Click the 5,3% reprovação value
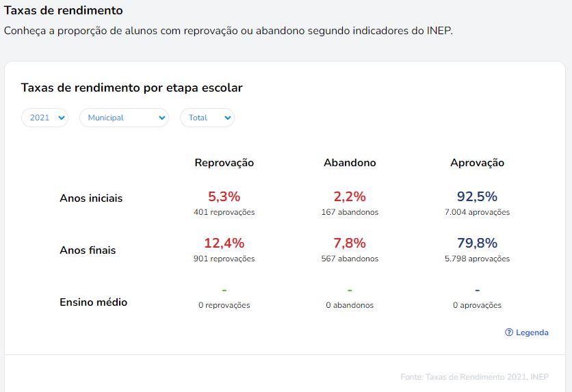 (224, 197)
